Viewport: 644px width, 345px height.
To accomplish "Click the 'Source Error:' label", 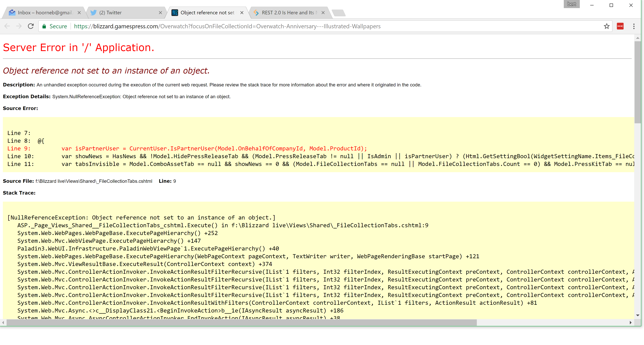I will click(20, 108).
